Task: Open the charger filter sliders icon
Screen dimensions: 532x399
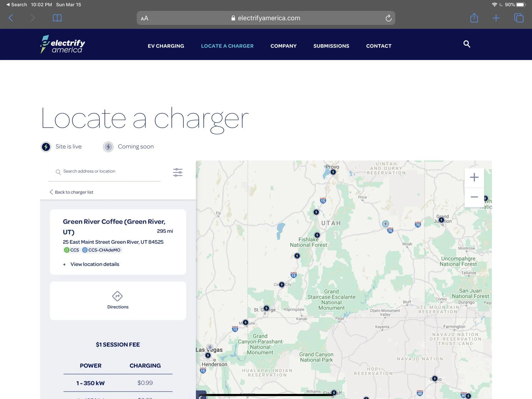Action: tap(178, 172)
